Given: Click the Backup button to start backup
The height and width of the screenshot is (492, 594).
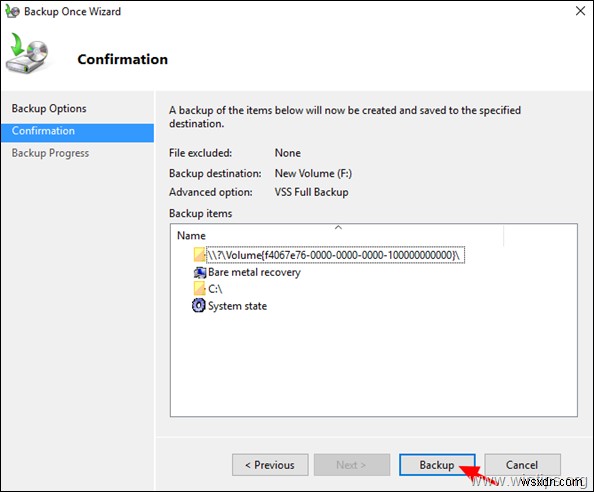Looking at the screenshot, I should click(x=437, y=465).
